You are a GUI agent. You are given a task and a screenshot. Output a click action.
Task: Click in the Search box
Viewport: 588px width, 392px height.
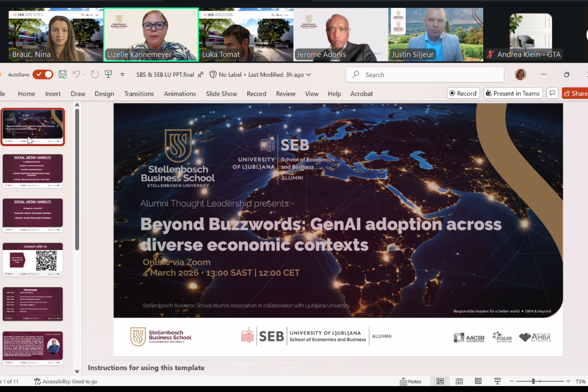point(425,74)
